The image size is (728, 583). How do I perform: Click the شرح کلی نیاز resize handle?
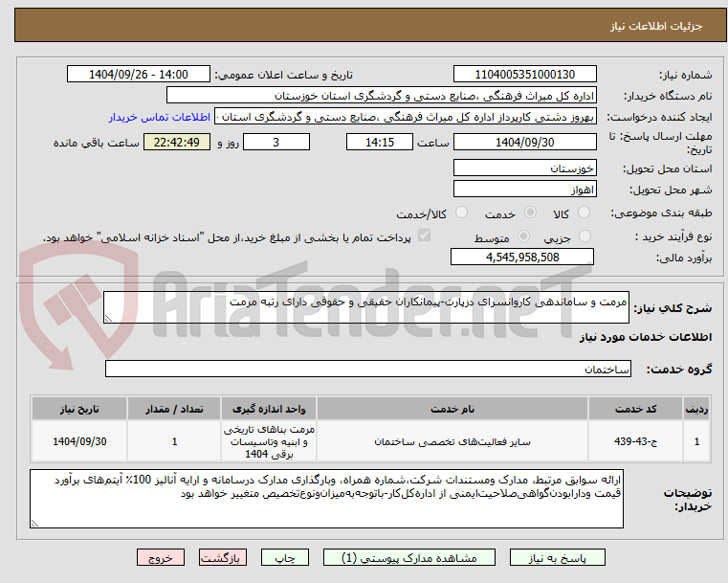108,319
